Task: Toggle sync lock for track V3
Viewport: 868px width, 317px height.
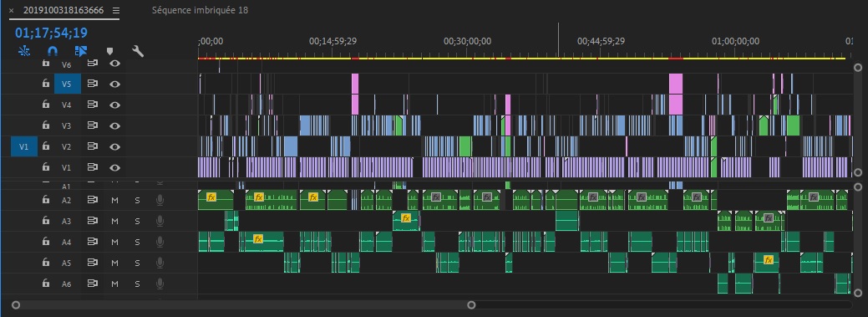Action: click(93, 125)
